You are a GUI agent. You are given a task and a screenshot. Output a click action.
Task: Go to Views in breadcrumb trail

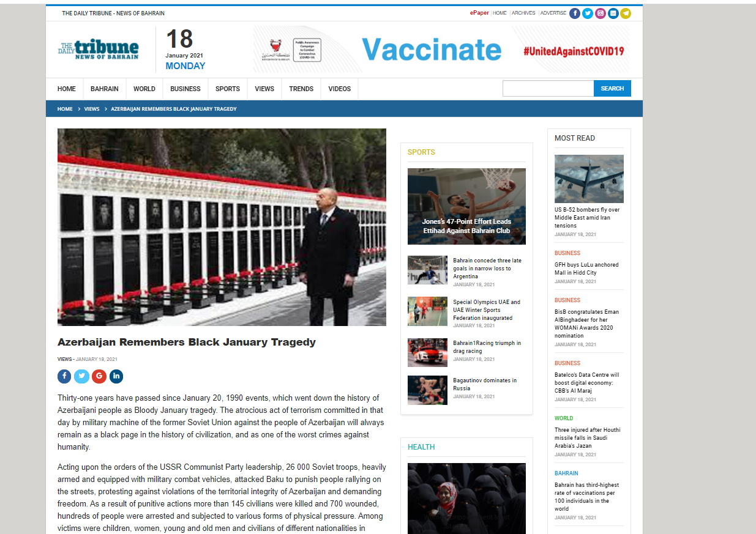tap(92, 109)
